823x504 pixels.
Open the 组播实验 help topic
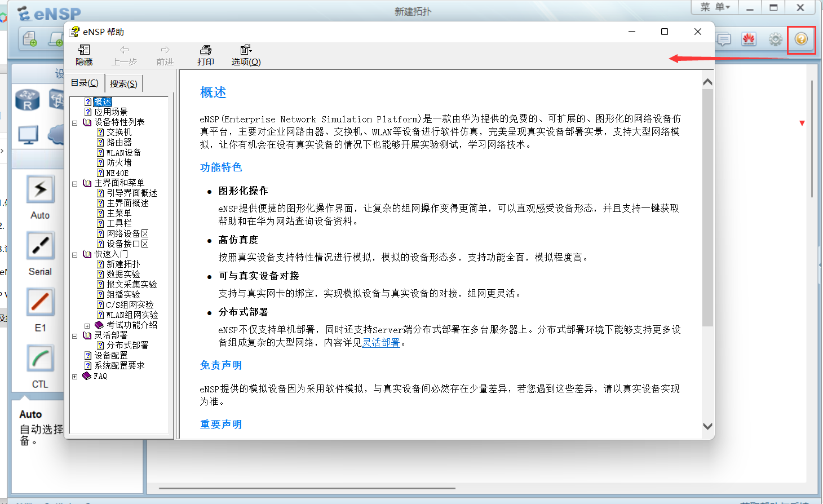pyautogui.click(x=123, y=294)
